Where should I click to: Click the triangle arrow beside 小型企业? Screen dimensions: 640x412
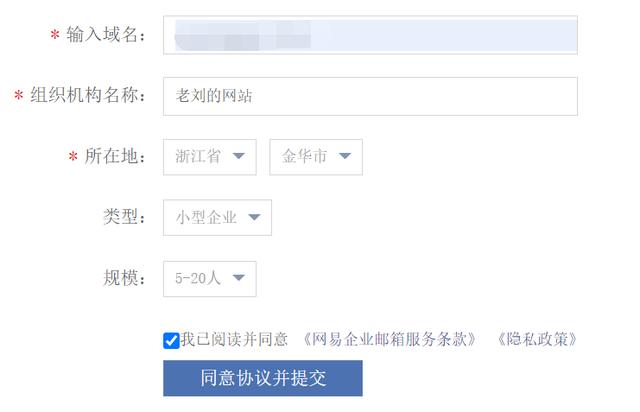(x=254, y=217)
